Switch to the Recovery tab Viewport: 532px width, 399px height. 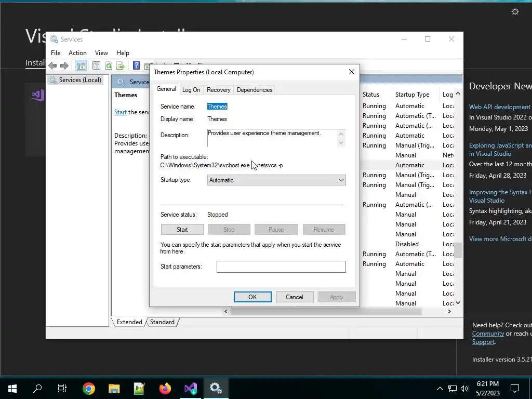click(219, 90)
